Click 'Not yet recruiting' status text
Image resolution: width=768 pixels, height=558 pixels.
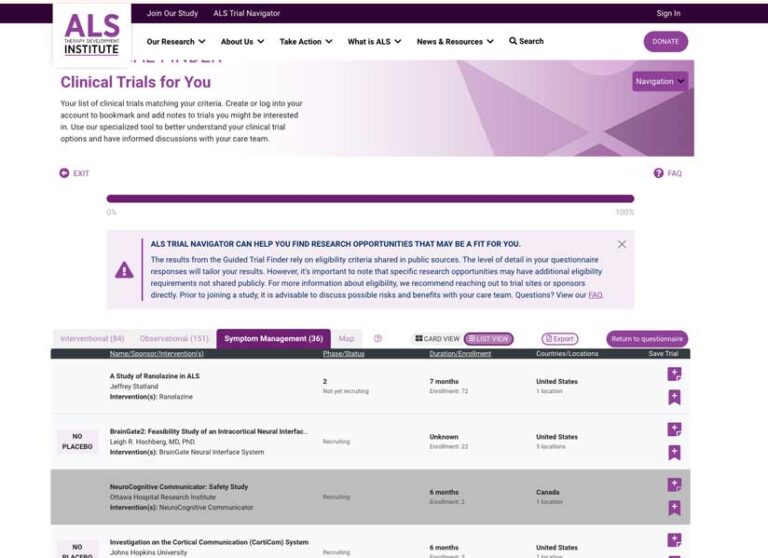345,391
